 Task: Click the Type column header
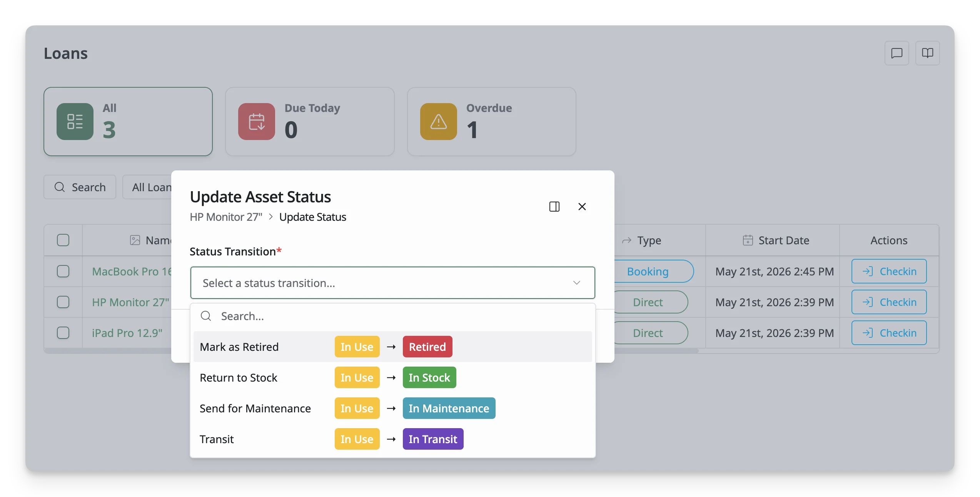pyautogui.click(x=659, y=240)
